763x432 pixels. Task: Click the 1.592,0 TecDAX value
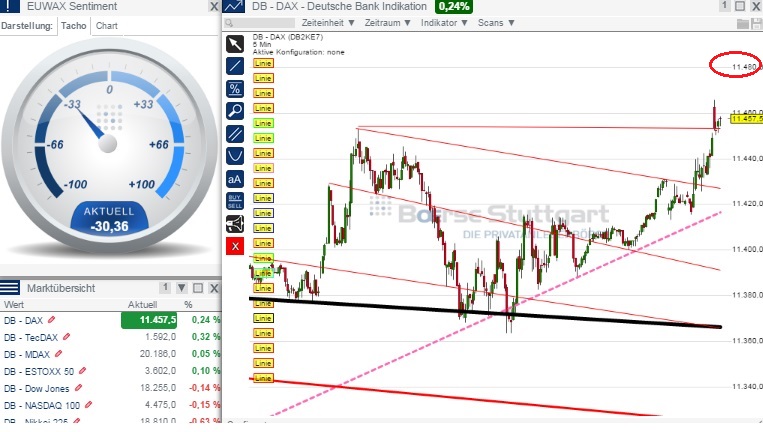pyautogui.click(x=160, y=337)
